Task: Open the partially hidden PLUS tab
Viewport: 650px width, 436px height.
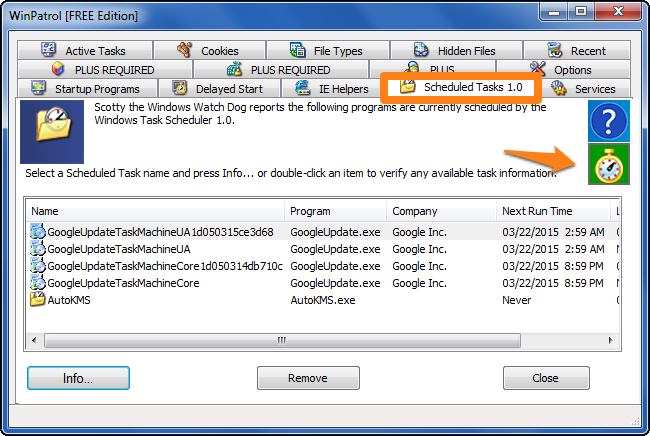Action: pos(432,67)
